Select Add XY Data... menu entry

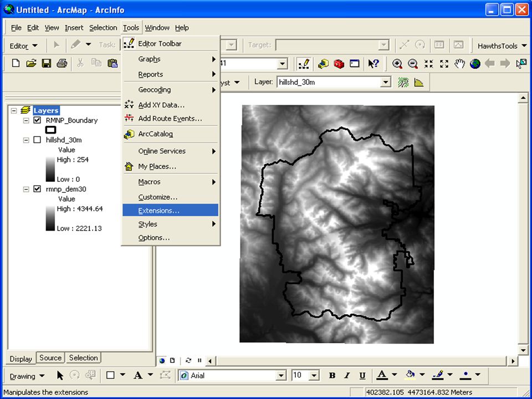pyautogui.click(x=170, y=105)
